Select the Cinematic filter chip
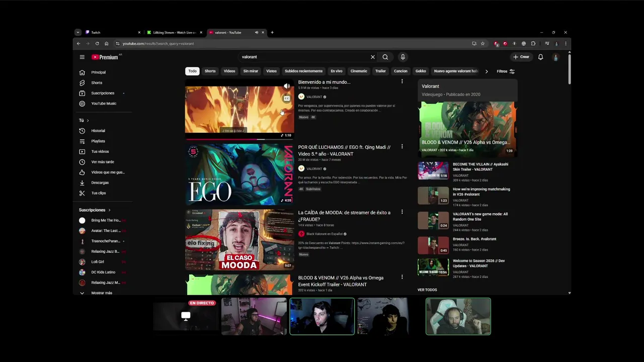644x362 pixels. tap(359, 71)
